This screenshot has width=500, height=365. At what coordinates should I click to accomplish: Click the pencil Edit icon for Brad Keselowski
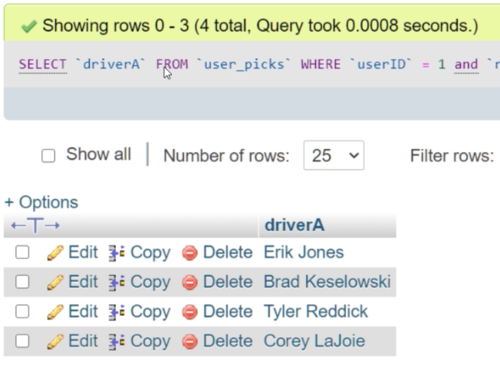55,282
